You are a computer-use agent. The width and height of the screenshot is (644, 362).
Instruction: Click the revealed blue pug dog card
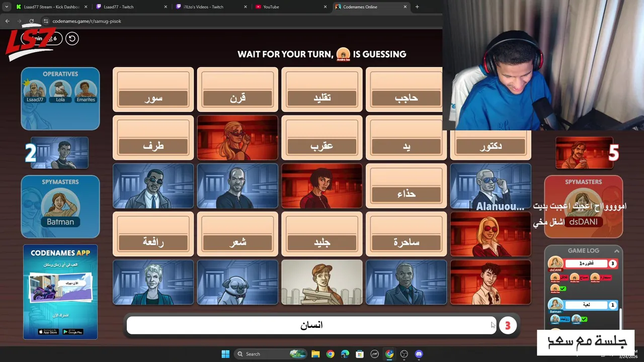coord(237,283)
